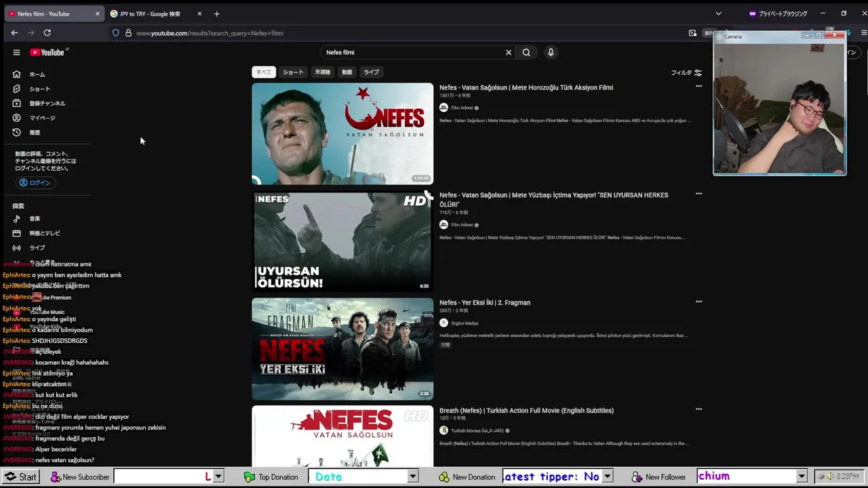This screenshot has width=868, height=488.
Task: Click the taskbar clock showing 8:28PM
Action: (847, 476)
